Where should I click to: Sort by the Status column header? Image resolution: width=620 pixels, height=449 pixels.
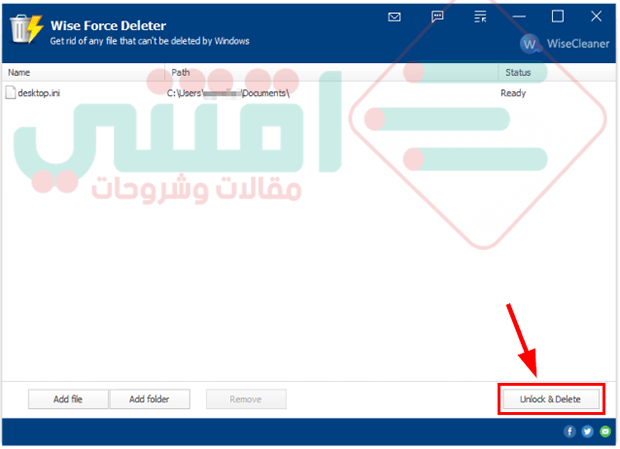(x=557, y=72)
